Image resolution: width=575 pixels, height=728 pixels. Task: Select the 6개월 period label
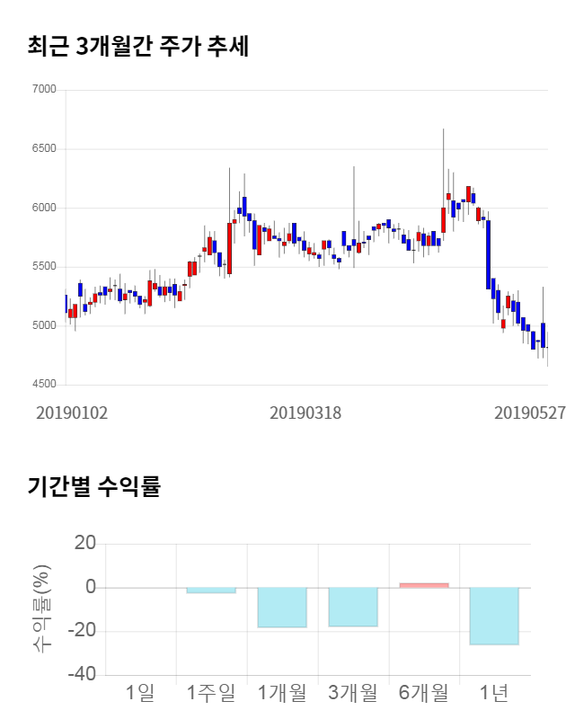pos(424,693)
